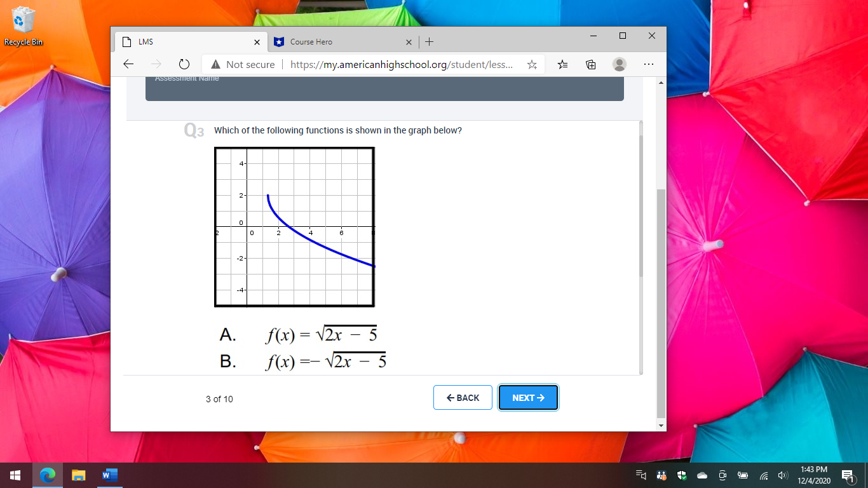868x488 pixels.
Task: Click the browser scrollbar down arrow
Action: (661, 425)
